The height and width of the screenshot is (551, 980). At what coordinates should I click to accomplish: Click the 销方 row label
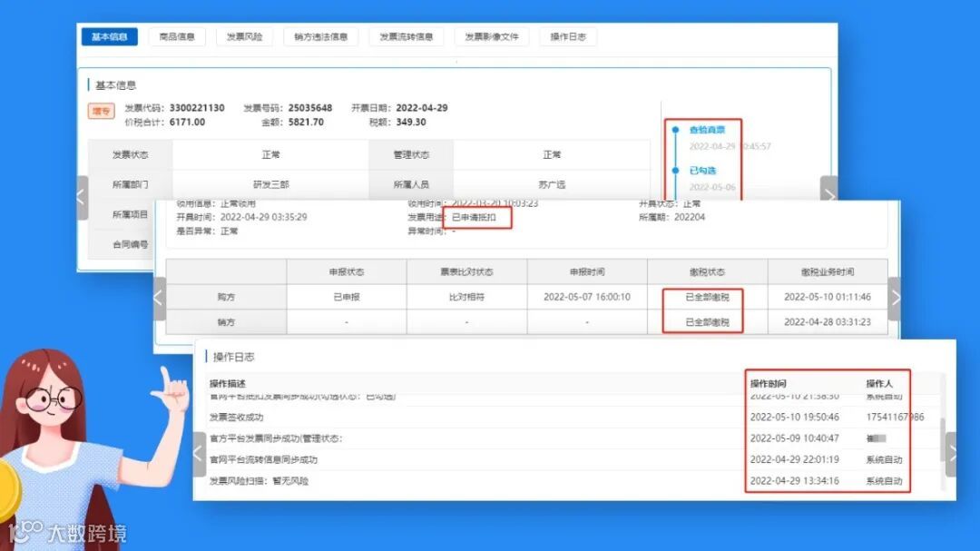pyautogui.click(x=226, y=322)
